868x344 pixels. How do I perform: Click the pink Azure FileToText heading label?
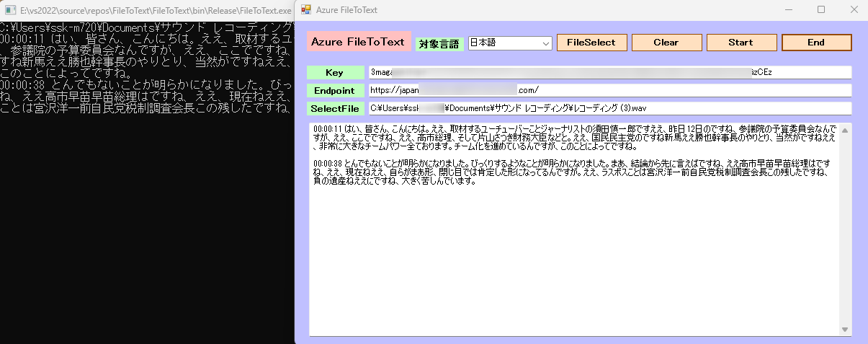tap(358, 42)
